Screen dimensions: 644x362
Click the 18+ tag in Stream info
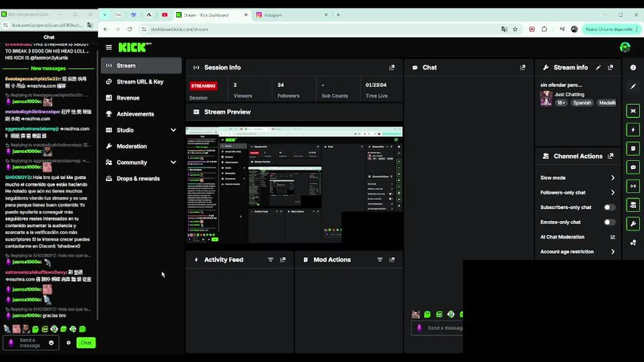coord(561,103)
